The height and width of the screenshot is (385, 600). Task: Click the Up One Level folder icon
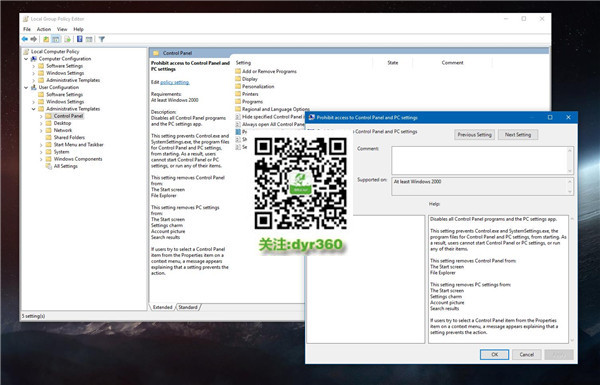coord(46,39)
